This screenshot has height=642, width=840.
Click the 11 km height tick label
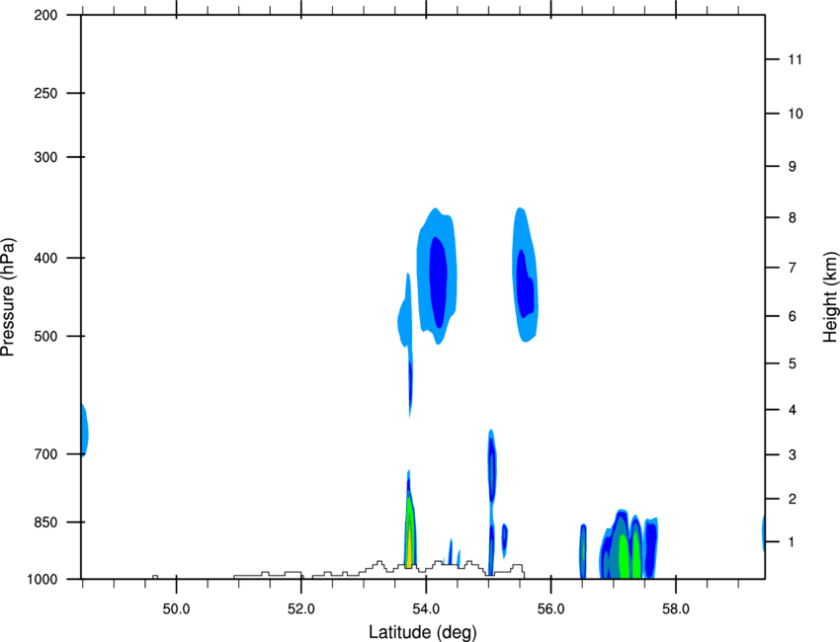[795, 59]
